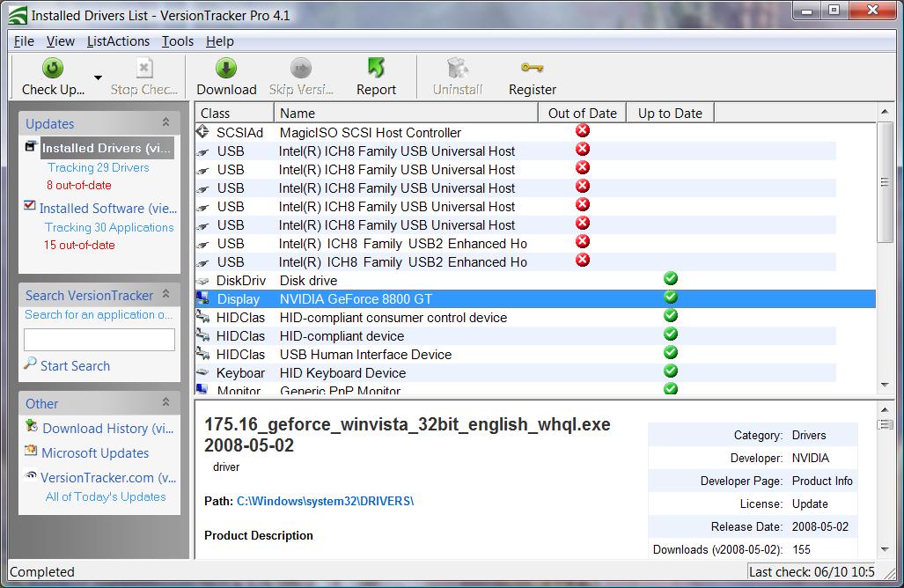Click the driver list scrollbar up arrow
904x588 pixels.
pos(885,112)
